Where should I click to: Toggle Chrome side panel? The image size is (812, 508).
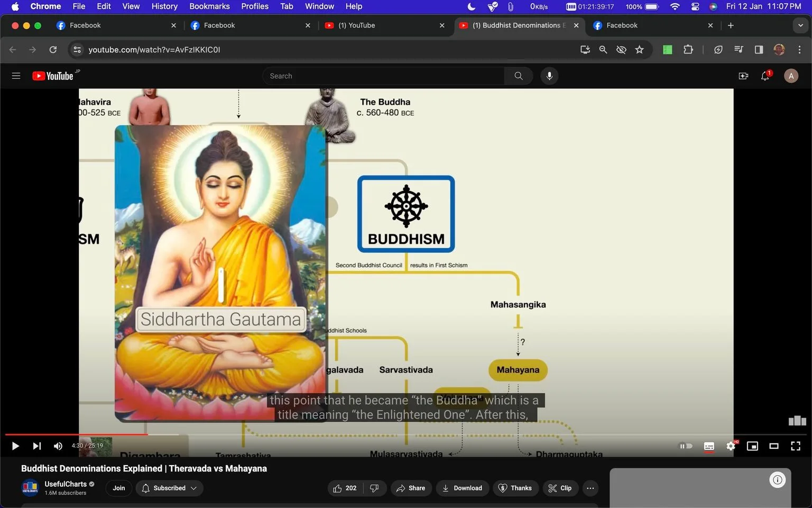pos(759,50)
